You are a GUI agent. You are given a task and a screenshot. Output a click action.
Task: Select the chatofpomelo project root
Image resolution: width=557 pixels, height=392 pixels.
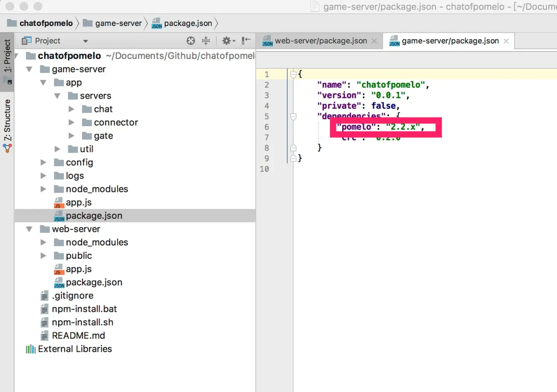69,56
